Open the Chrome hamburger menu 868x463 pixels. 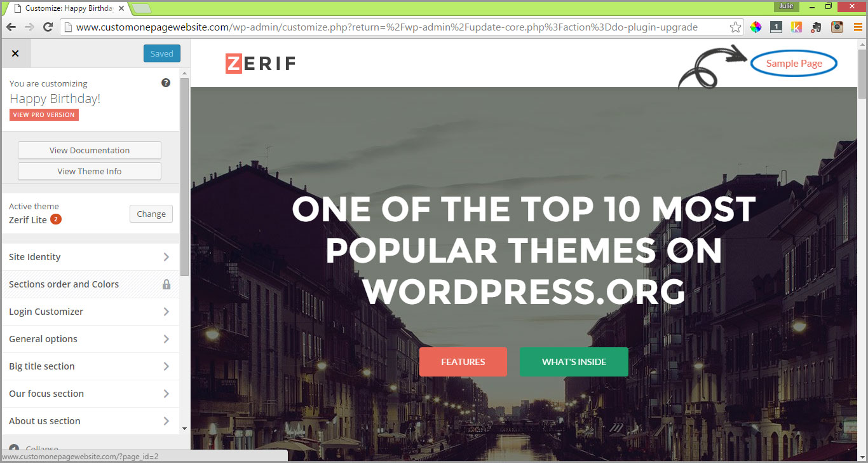point(858,27)
